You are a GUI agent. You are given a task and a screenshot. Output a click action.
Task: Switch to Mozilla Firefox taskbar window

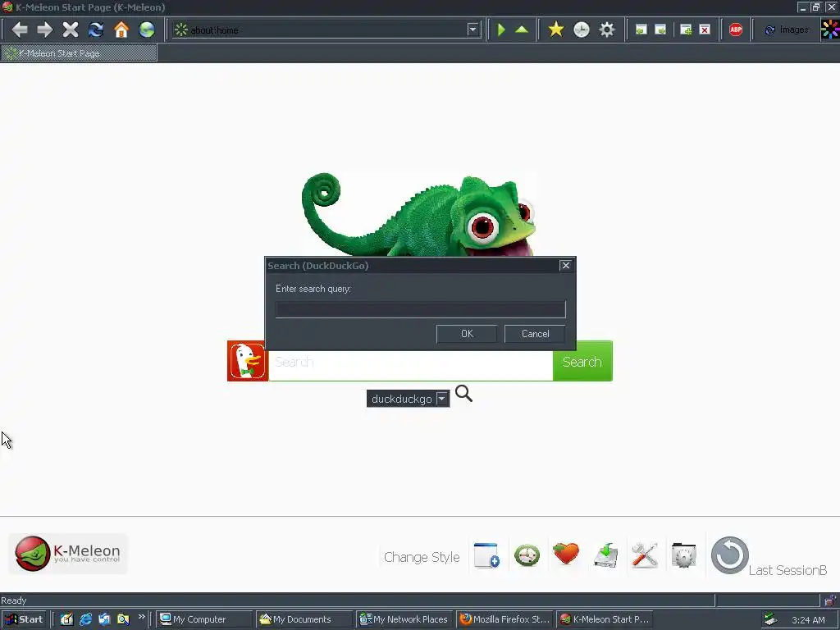504,619
